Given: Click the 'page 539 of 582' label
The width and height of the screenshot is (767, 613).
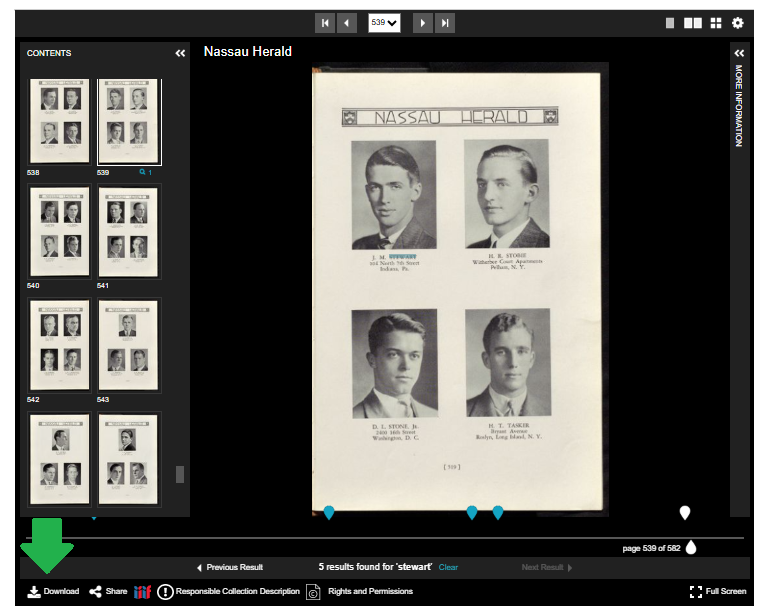Looking at the screenshot, I should click(651, 548).
